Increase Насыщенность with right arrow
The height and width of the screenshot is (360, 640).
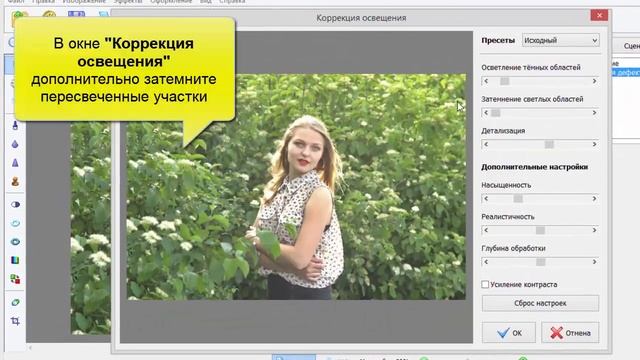pyautogui.click(x=595, y=198)
